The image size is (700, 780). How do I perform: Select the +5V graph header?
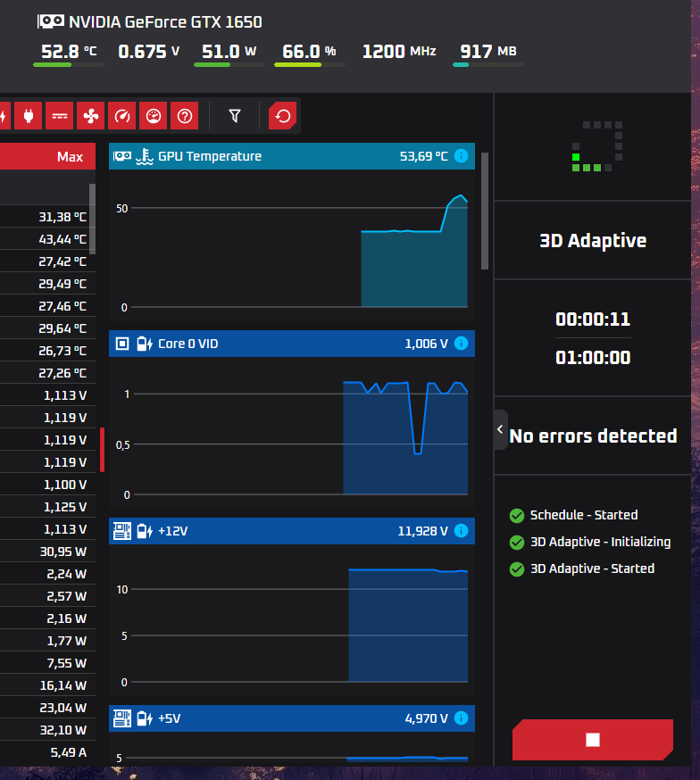292,718
